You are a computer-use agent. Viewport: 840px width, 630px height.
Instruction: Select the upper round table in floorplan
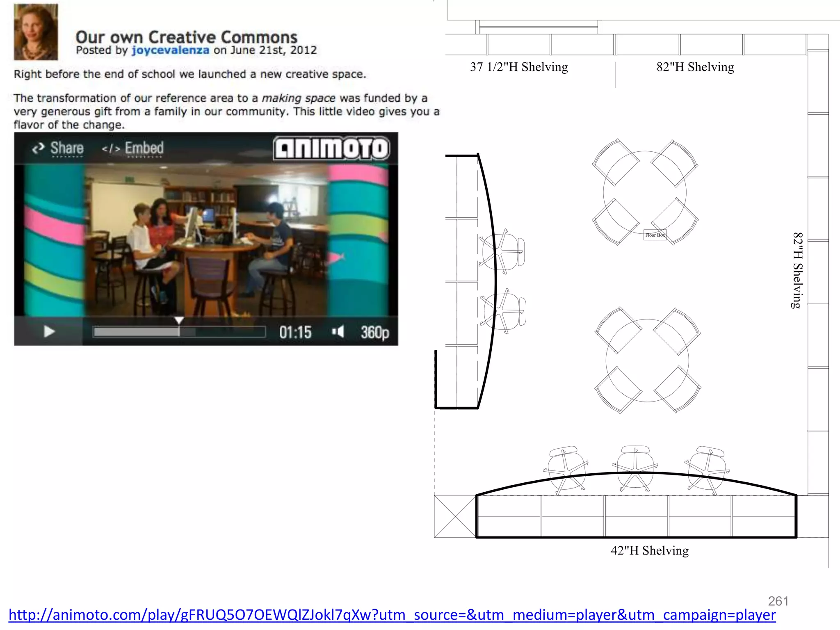point(644,192)
